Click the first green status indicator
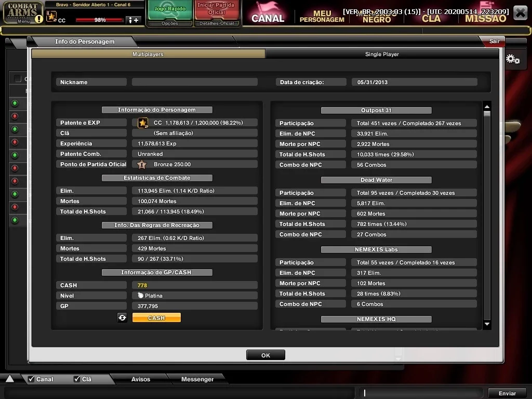Image resolution: width=532 pixels, height=399 pixels. [x=15, y=103]
